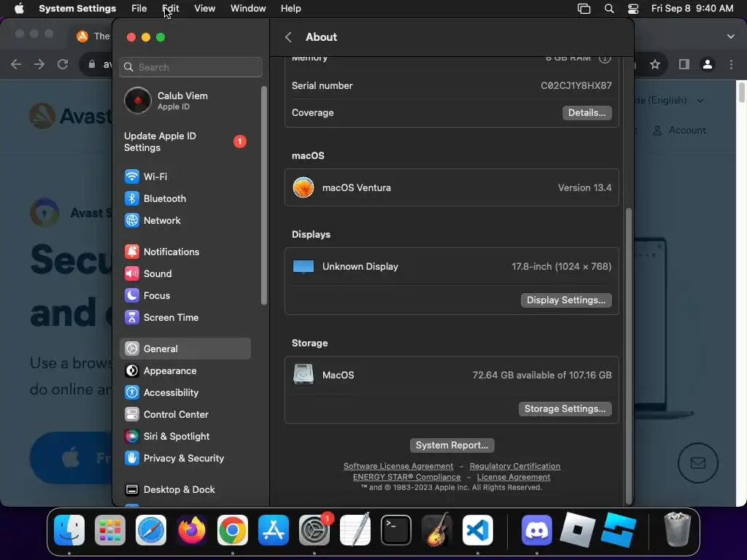Bookmark the page in Chrome window

pyautogui.click(x=655, y=64)
